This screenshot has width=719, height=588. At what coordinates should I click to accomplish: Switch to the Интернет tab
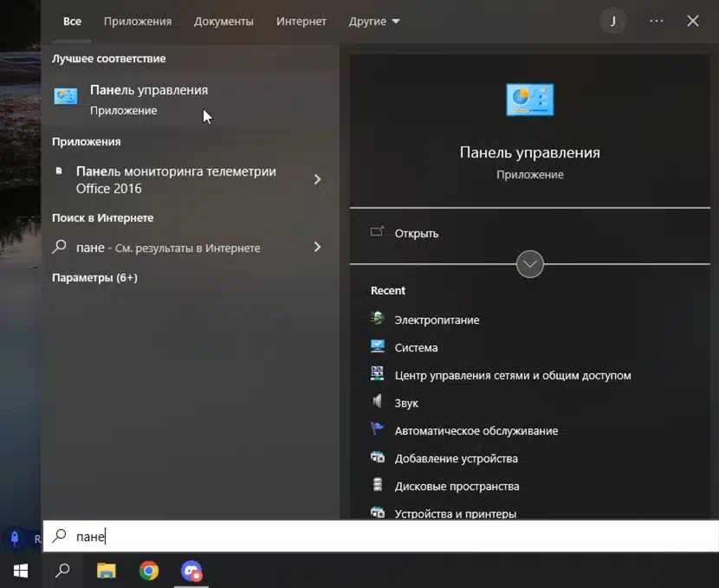[301, 21]
